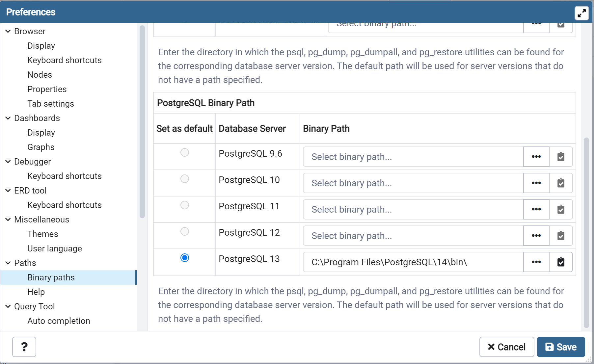Select Binary paths in the sidebar
The height and width of the screenshot is (364, 594).
point(51,277)
